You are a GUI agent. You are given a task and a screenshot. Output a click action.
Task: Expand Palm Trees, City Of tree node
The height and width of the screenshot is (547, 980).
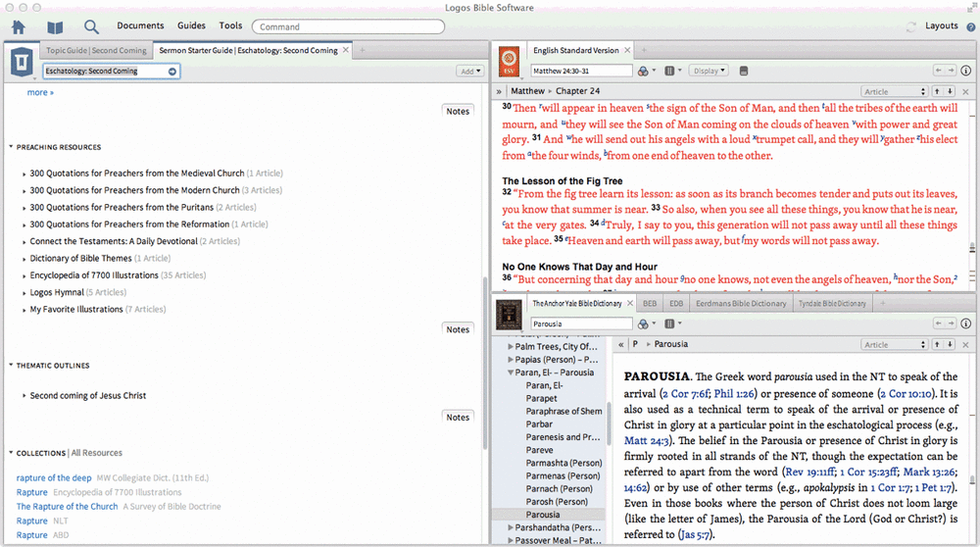coord(511,346)
